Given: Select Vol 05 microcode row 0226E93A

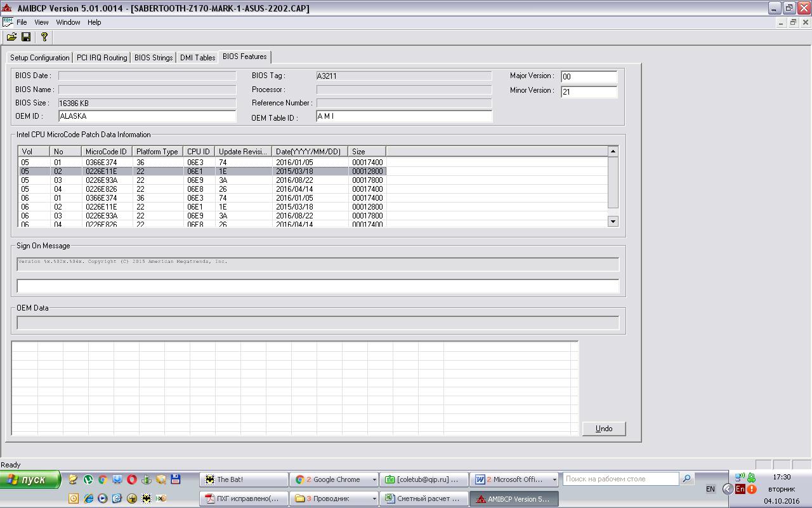Looking at the screenshot, I should [x=202, y=180].
